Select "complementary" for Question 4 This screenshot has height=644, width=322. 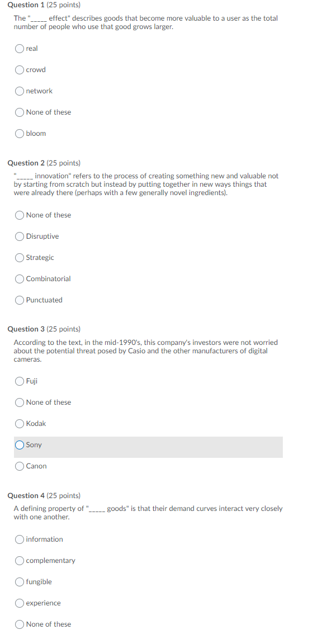click(x=19, y=560)
